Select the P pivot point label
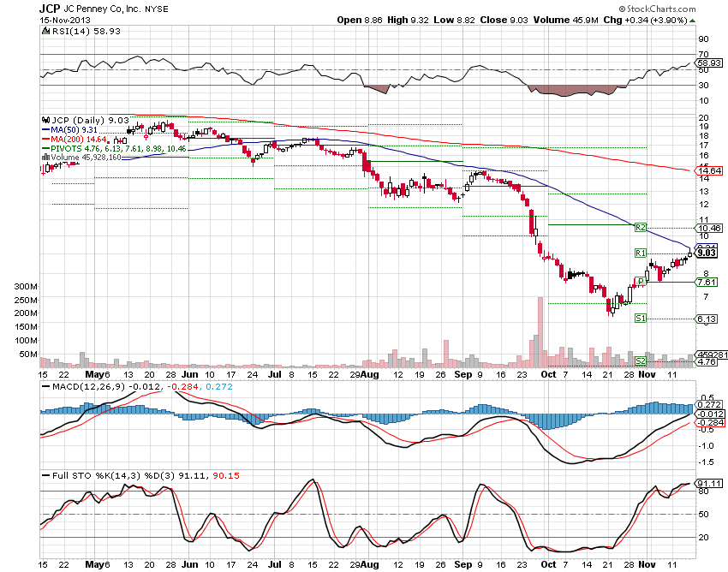The height and width of the screenshot is (572, 728). click(641, 282)
